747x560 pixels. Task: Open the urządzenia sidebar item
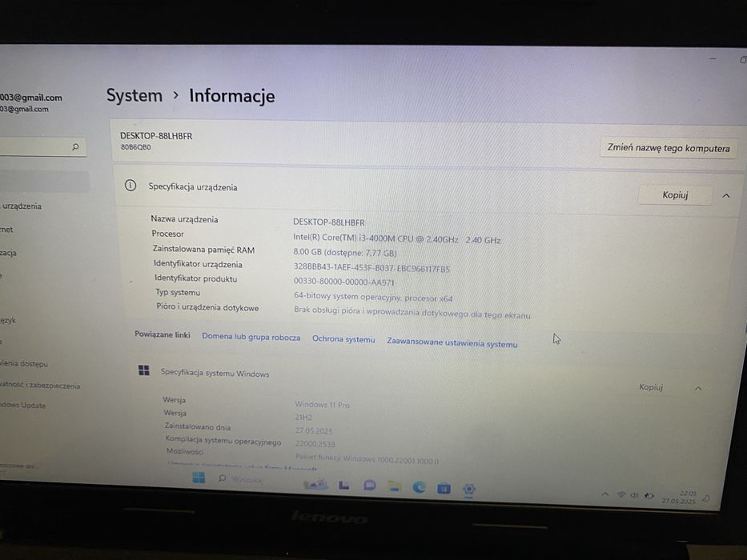click(x=22, y=206)
